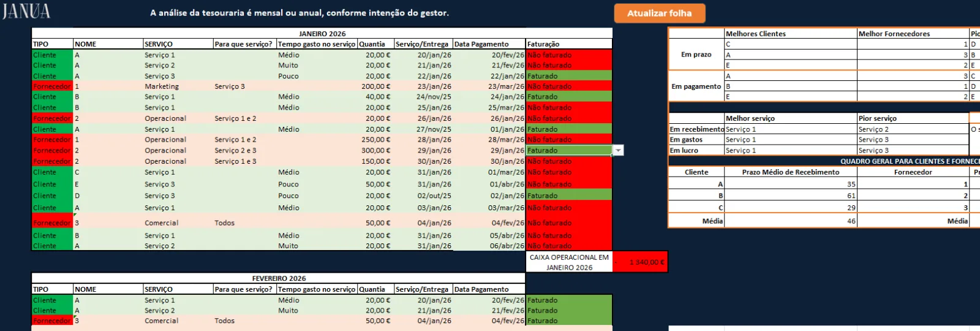Screen dimensions: 980x331
Task: Click the CAIXA OPERACIONAL EM JANEIRO 2026 label
Action: [569, 262]
